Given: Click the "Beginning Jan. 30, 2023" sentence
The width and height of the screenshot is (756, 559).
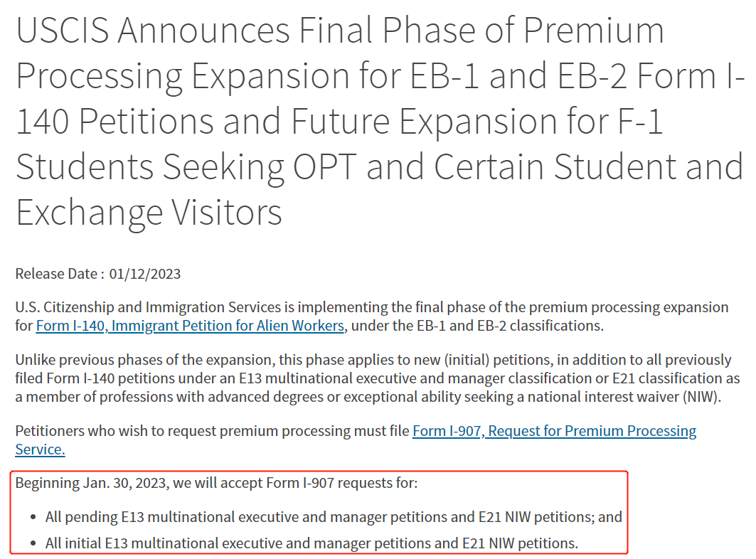Looking at the screenshot, I should pyautogui.click(x=216, y=484).
